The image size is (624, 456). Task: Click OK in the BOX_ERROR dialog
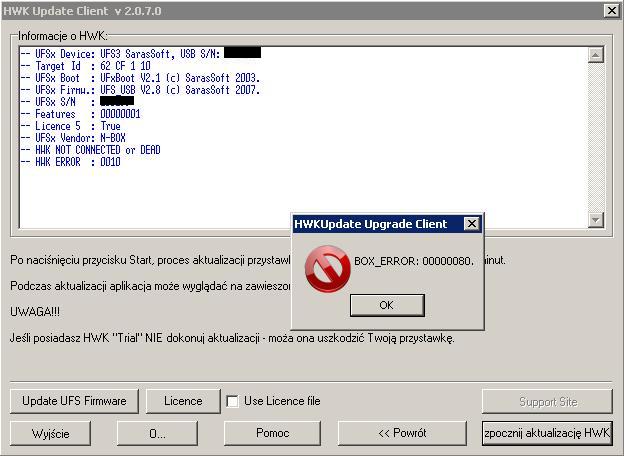[387, 305]
